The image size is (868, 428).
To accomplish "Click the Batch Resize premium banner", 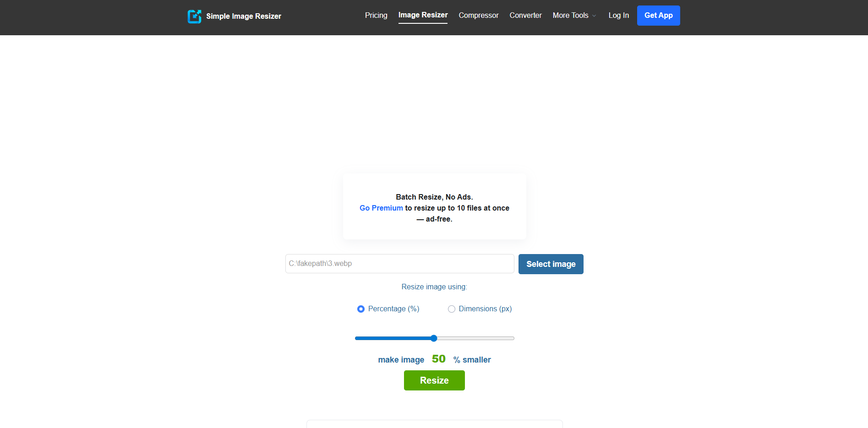I will (434, 207).
